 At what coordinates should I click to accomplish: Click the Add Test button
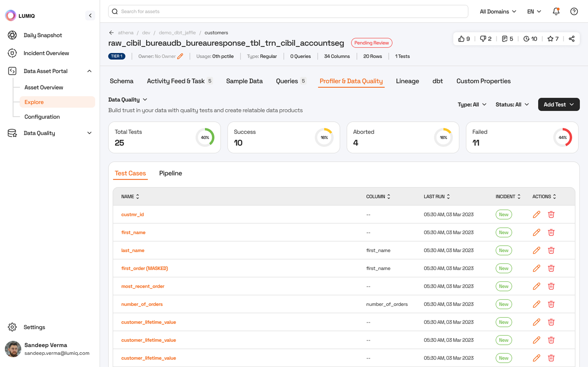[559, 105]
